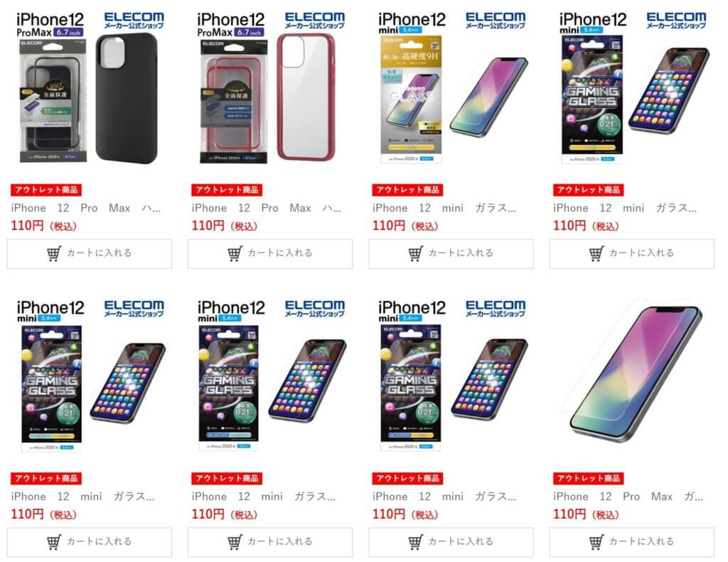Click cart icon under second bottom-row Gaming Glass
728x562 pixels.
tap(235, 542)
